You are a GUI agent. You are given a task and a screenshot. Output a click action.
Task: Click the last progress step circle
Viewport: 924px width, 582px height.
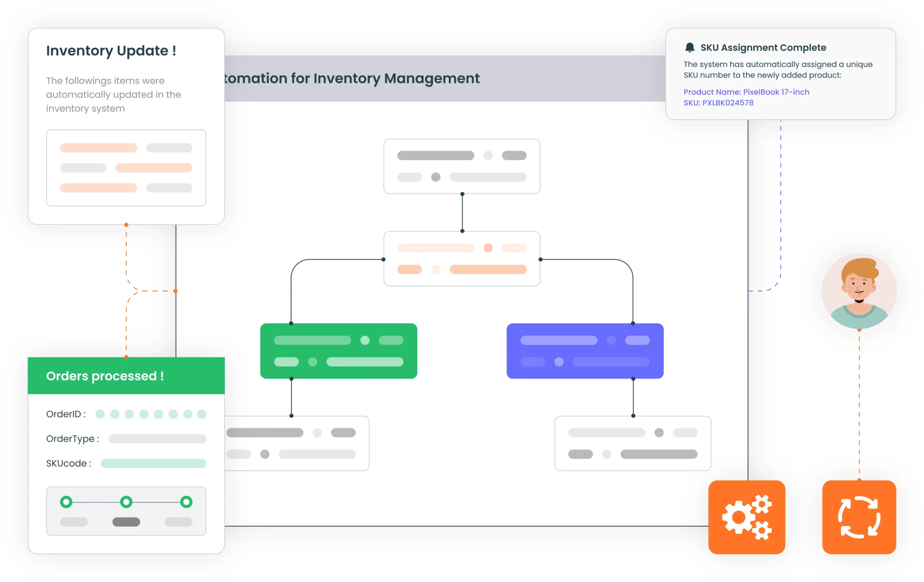(186, 502)
